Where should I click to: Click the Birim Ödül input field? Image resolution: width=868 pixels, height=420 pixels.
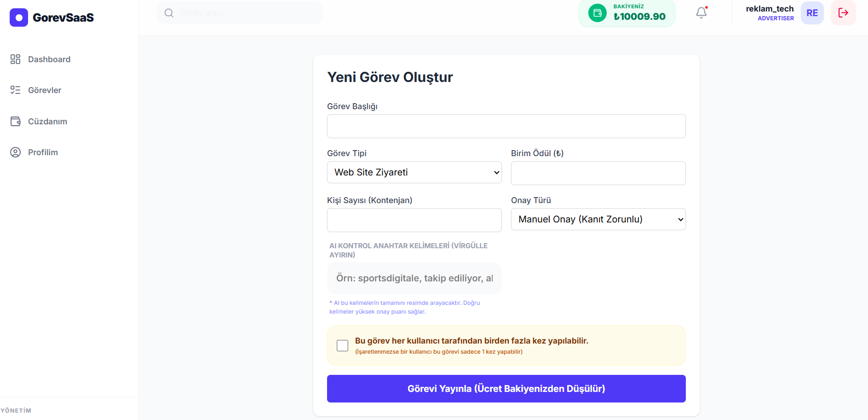pyautogui.click(x=598, y=173)
